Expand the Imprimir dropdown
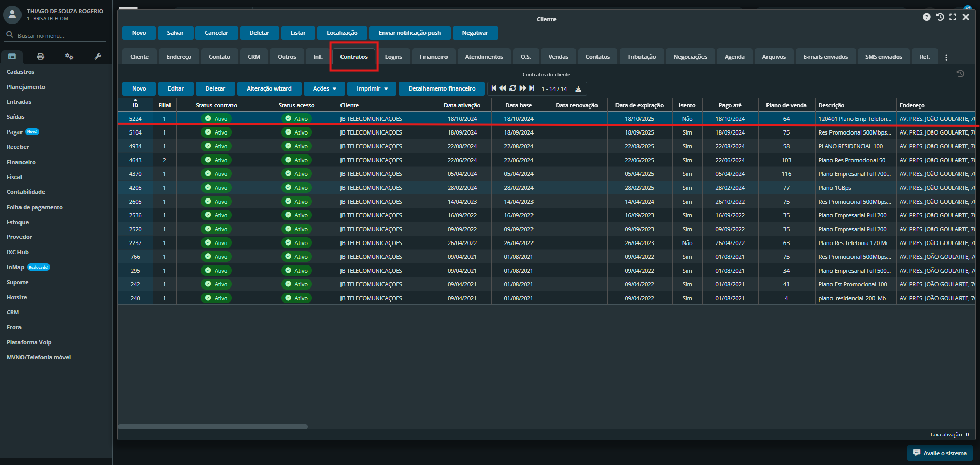 372,89
